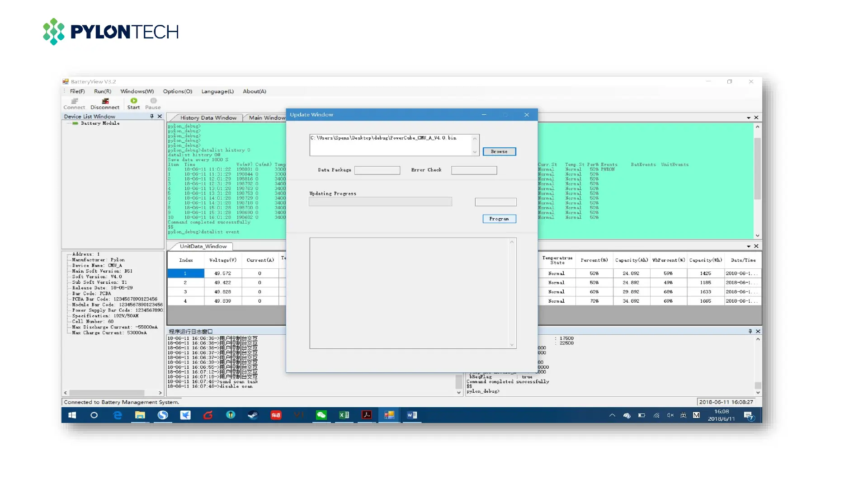The width and height of the screenshot is (868, 488).
Task: Open the UnitData window dropdown arrow
Action: coord(749,246)
